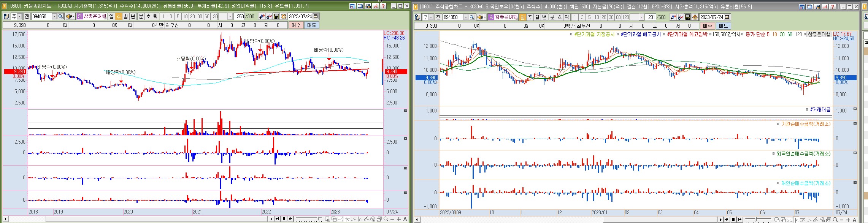The height and width of the screenshot is (223, 868).
Task: Select 10 interval button in left chart
Action: pyautogui.click(x=185, y=16)
